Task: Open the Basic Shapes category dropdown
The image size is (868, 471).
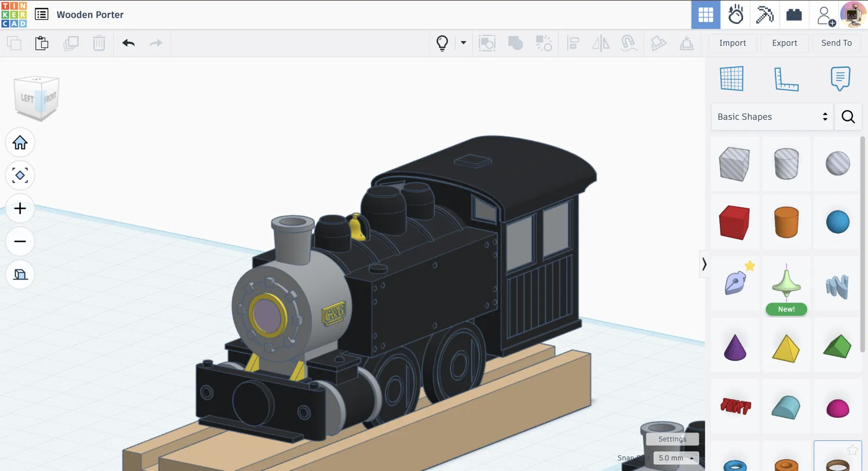Action: 771,117
